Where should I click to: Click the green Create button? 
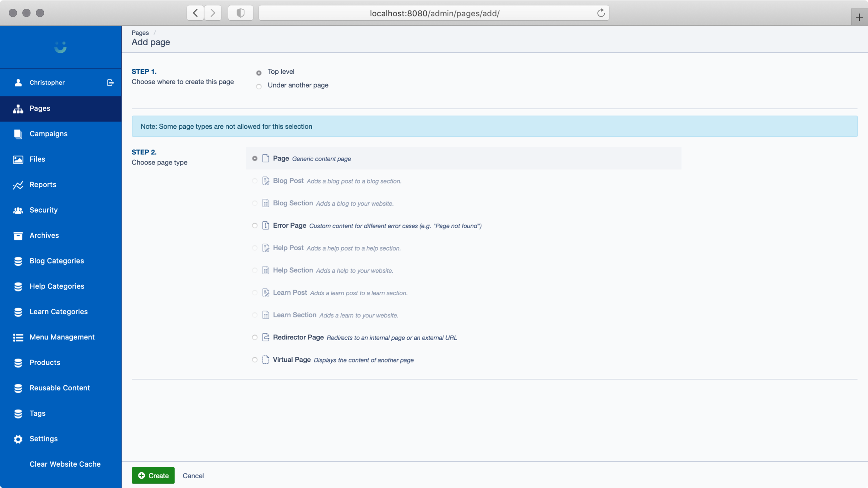(x=153, y=475)
